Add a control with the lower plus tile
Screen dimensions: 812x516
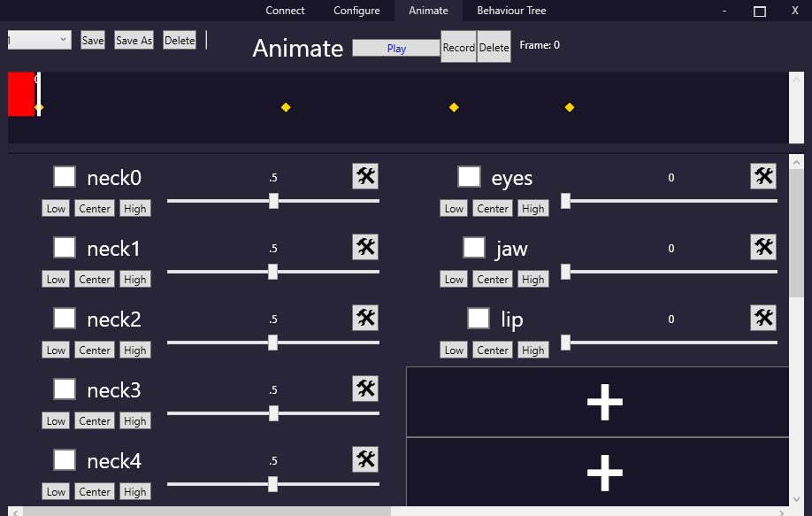pos(598,472)
